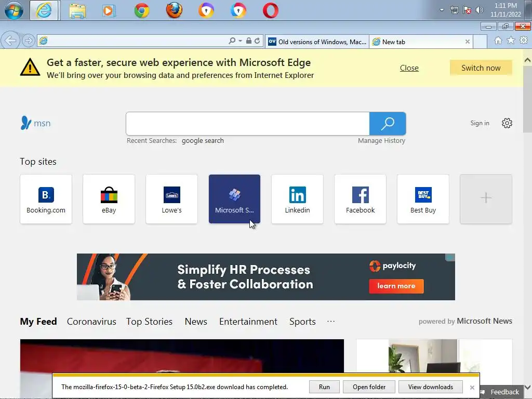Click in the MSN search box

(x=247, y=124)
